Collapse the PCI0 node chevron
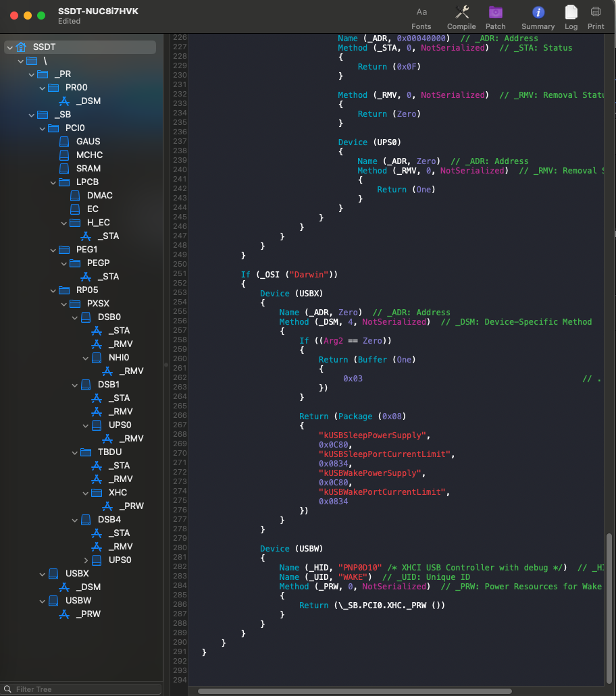The image size is (616, 696). pos(42,128)
